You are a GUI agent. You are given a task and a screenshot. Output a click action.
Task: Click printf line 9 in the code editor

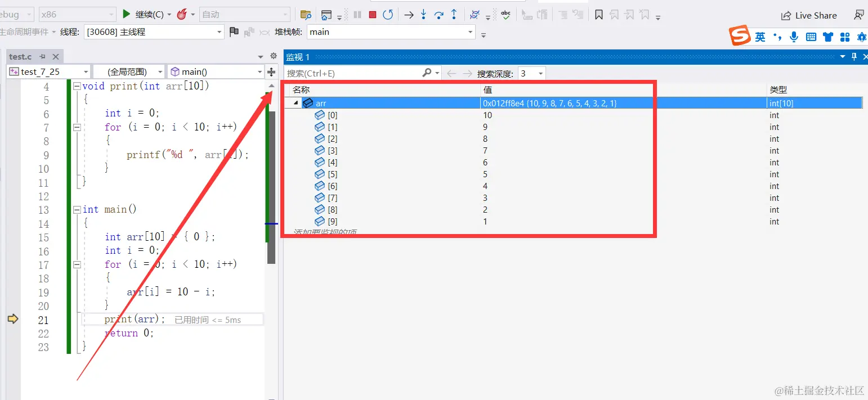pyautogui.click(x=187, y=155)
